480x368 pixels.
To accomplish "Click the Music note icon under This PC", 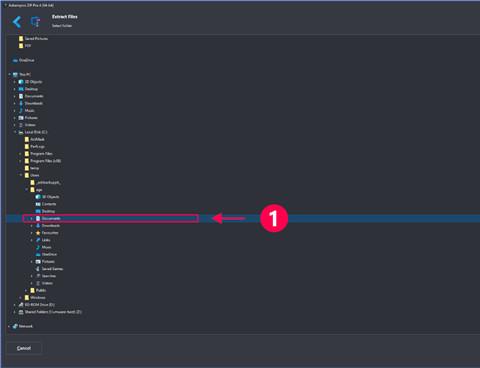I will click(x=21, y=110).
